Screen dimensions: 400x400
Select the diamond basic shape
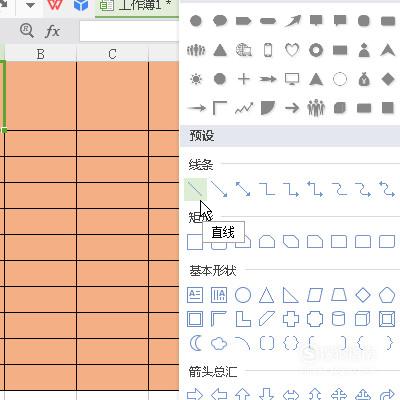point(363,295)
